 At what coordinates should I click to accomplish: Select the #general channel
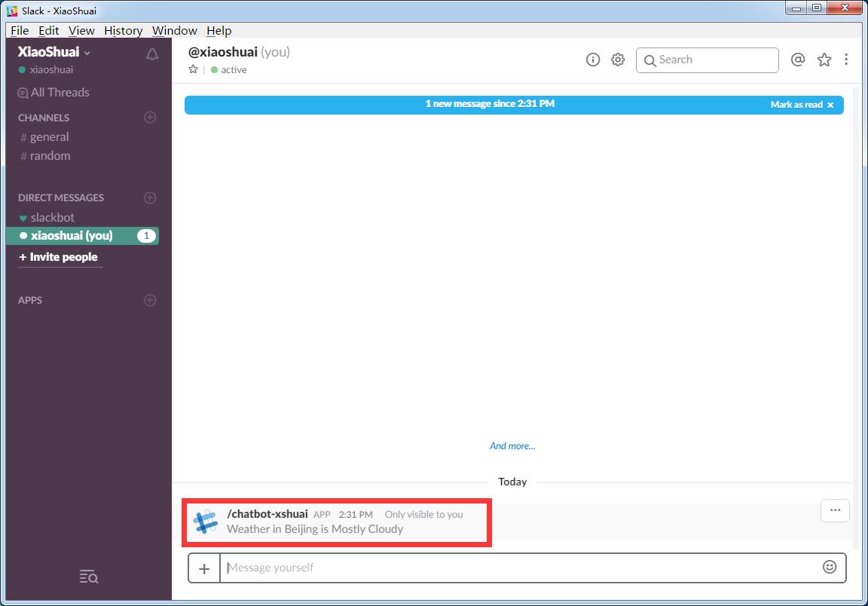click(45, 137)
